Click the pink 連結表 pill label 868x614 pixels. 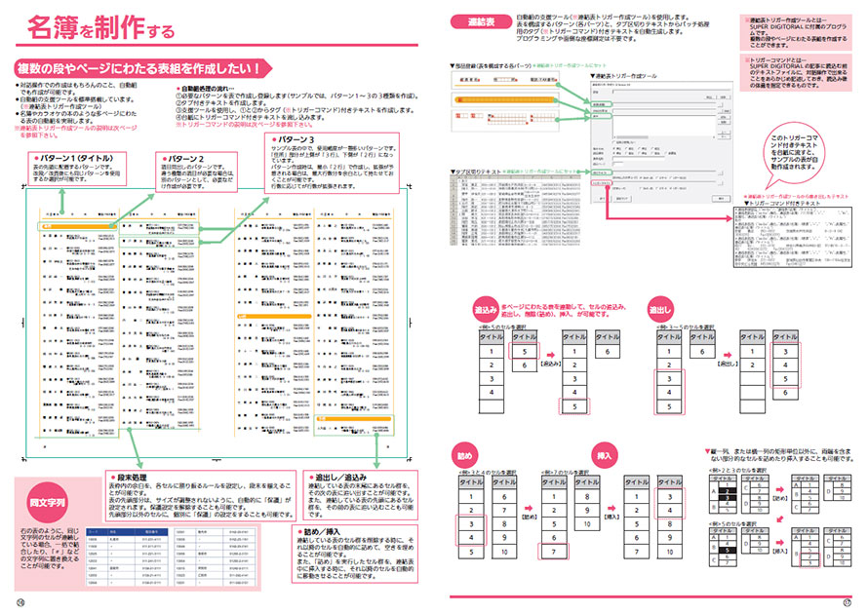click(x=481, y=22)
